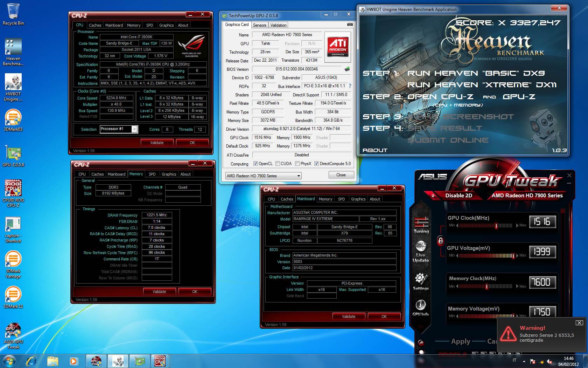588x368 pixels.
Task: Open Live Update in GPU Tweak
Action: [421, 252]
